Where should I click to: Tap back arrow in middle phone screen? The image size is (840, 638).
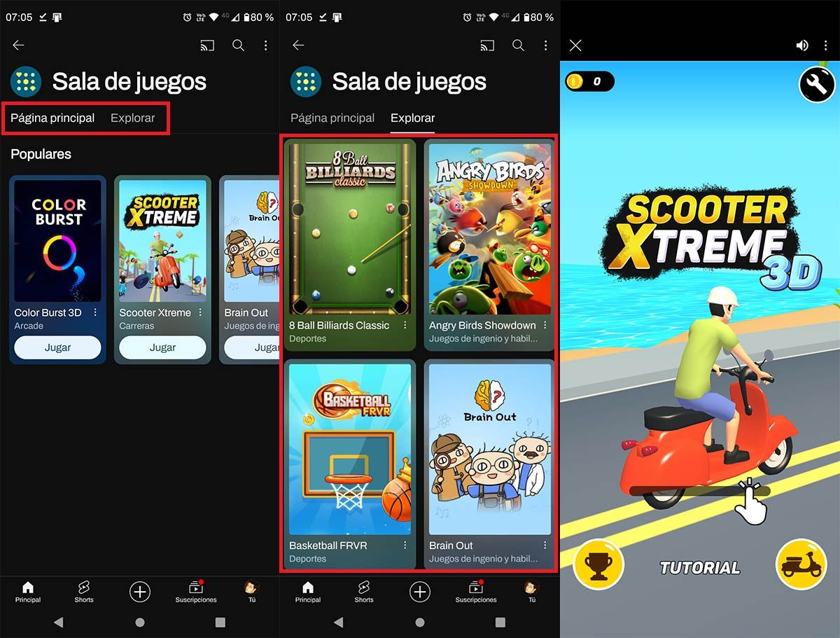[x=298, y=46]
